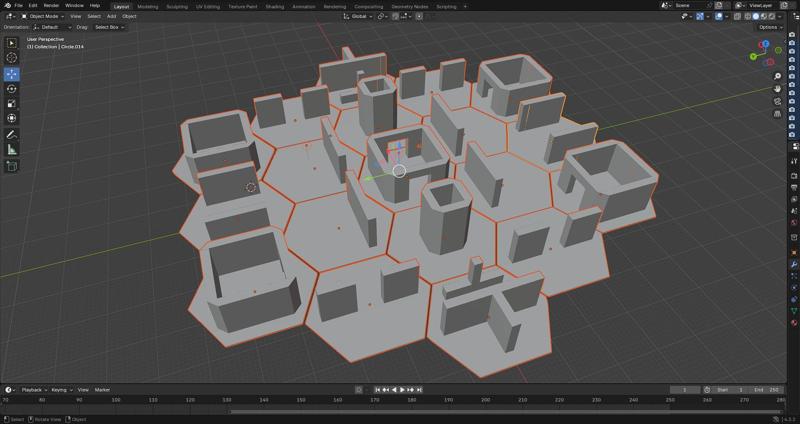Screen dimensions: 800x424
Task: Expand the Options dropdown
Action: pyautogui.click(x=770, y=27)
